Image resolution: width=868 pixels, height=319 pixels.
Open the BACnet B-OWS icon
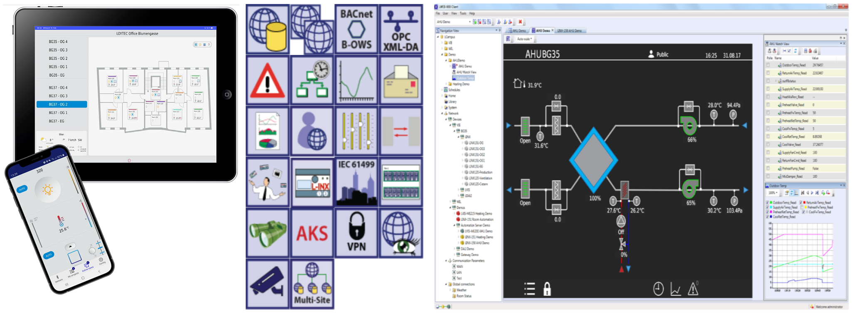click(x=356, y=29)
